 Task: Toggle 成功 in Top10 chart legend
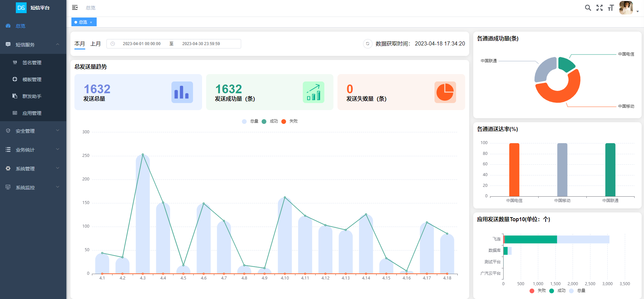(557, 291)
